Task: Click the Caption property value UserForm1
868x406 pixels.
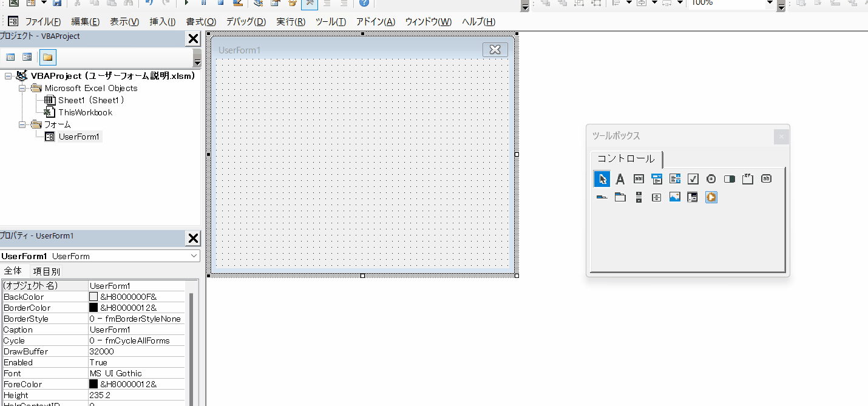Action: pos(136,330)
